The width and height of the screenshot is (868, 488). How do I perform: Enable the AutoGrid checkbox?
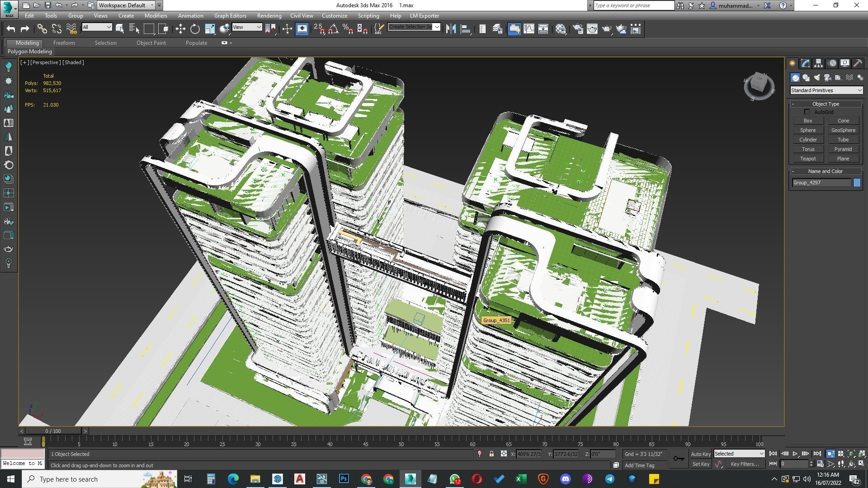pos(807,112)
